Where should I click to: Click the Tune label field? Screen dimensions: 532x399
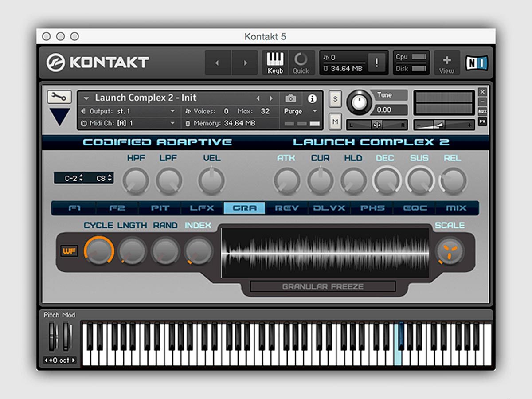point(389,95)
